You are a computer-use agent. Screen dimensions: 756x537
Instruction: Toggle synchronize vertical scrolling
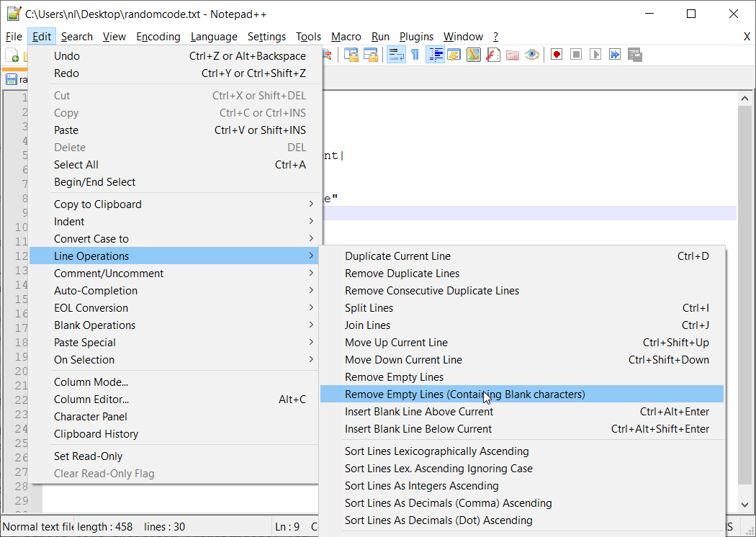351,54
